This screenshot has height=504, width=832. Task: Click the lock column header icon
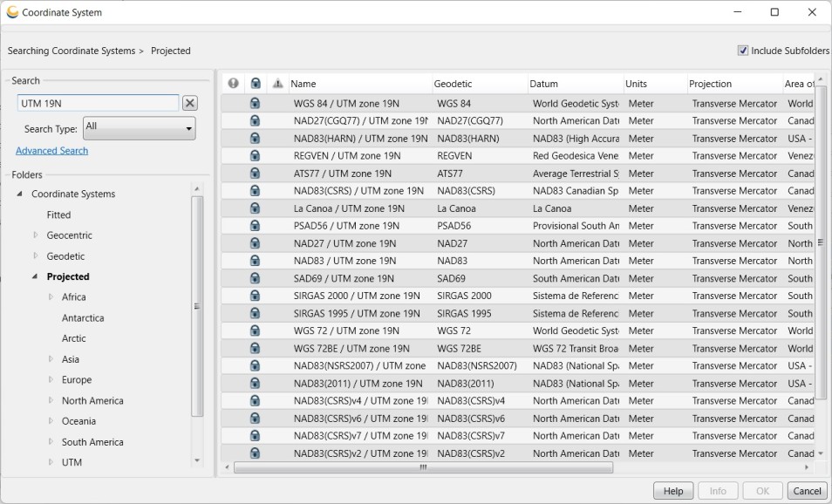[x=256, y=84]
